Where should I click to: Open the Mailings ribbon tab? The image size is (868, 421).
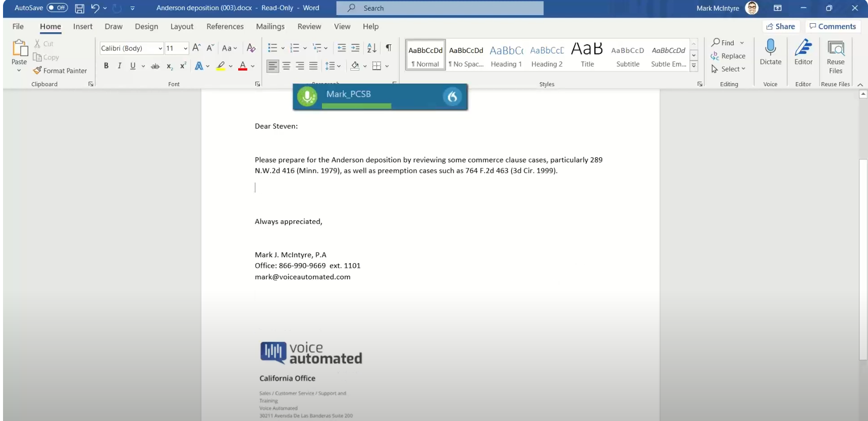270,27
